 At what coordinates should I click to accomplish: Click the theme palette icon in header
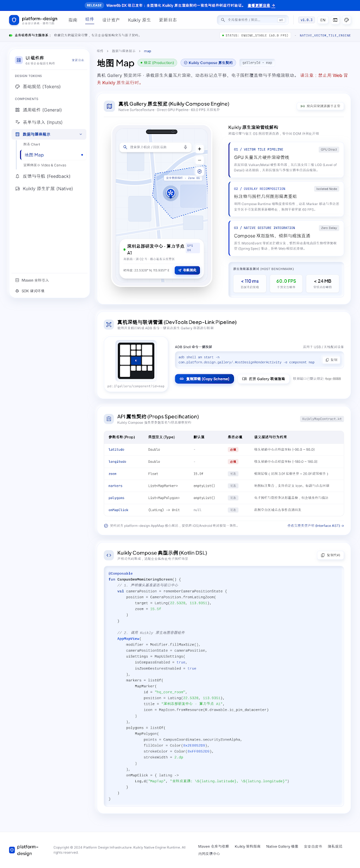tap(347, 20)
